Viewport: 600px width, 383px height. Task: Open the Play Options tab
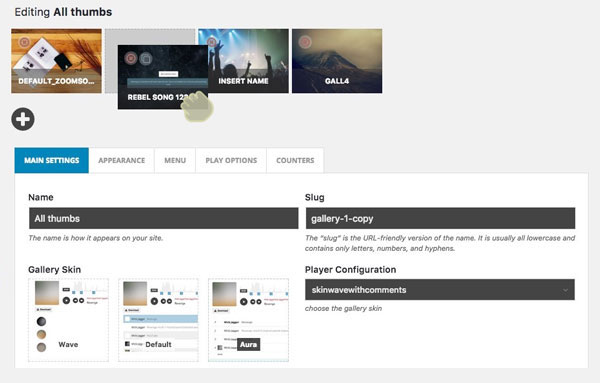231,160
